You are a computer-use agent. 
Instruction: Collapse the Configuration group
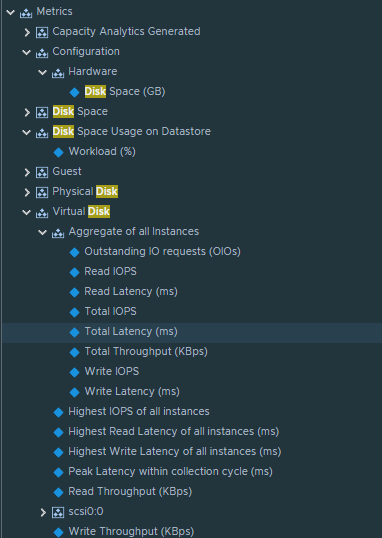pos(26,52)
